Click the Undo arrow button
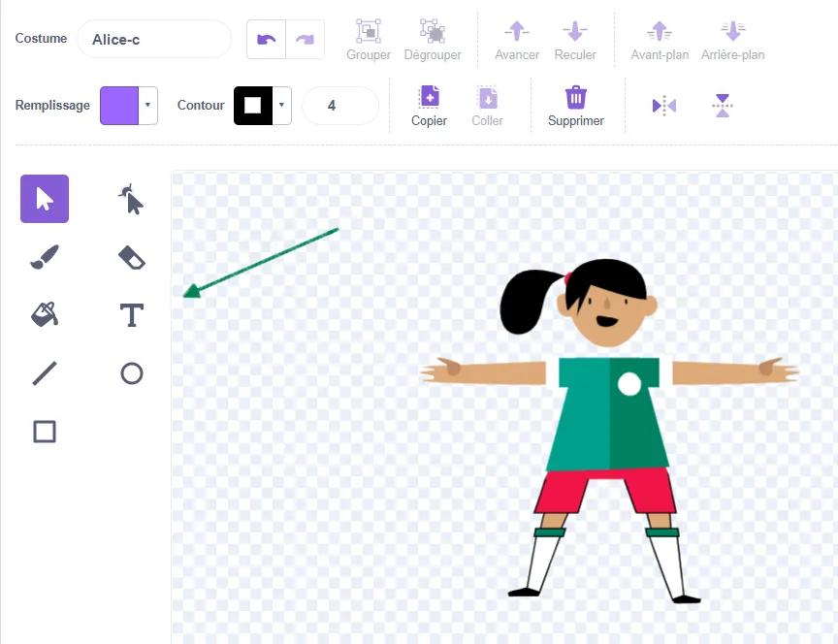 [x=266, y=39]
